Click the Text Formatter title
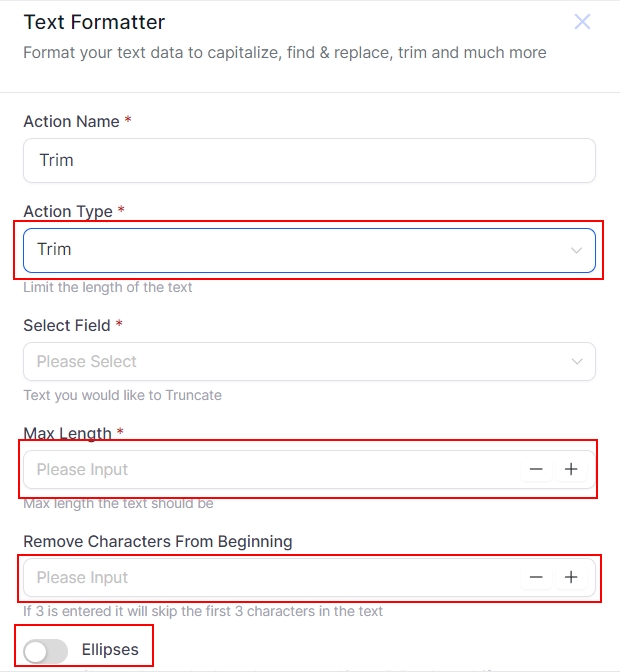 tap(94, 22)
